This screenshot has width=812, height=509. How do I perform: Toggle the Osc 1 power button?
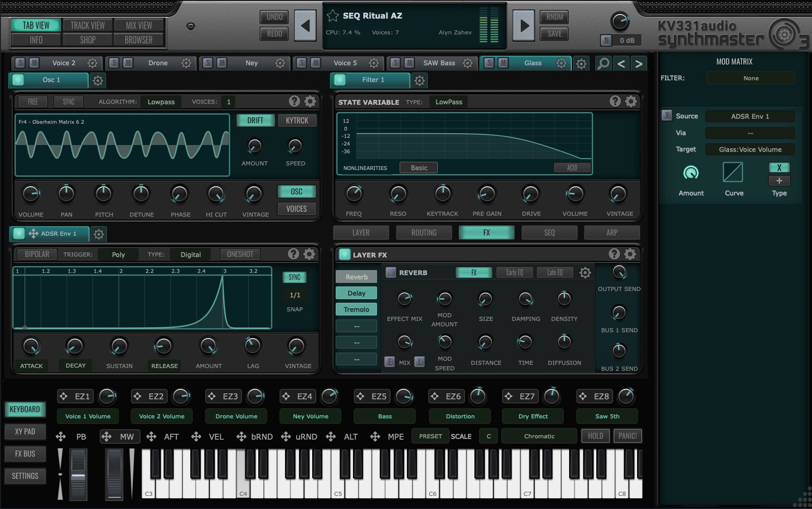pos(18,80)
